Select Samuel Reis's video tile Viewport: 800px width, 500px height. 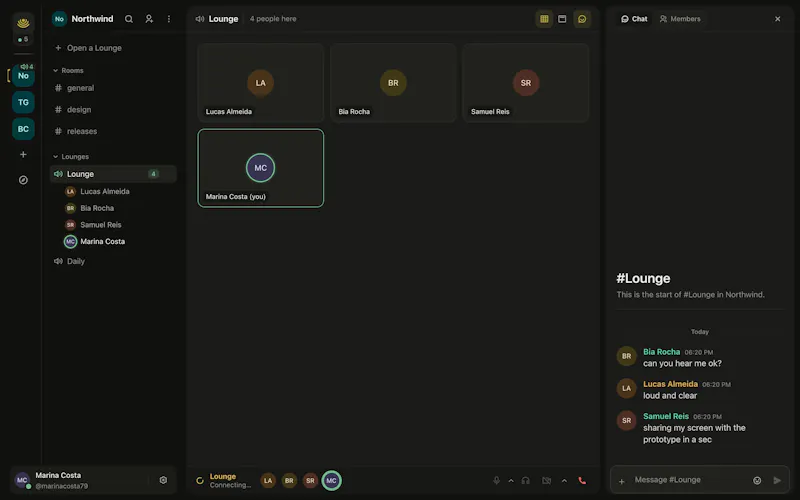click(x=526, y=83)
